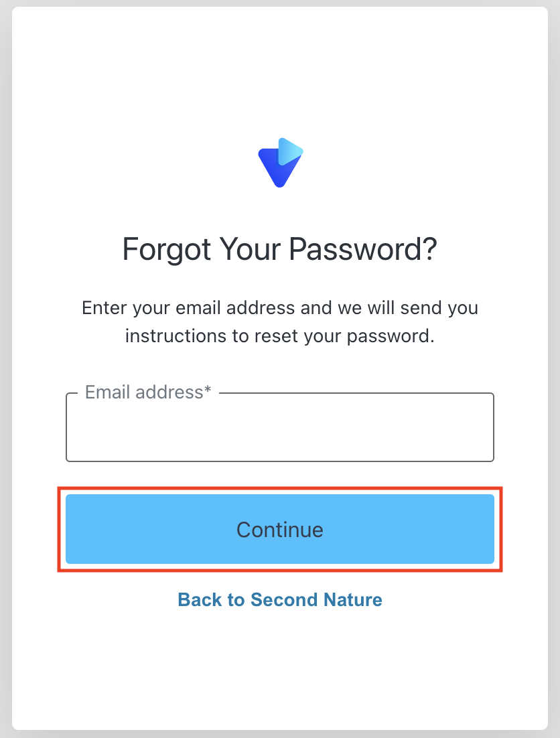Click "reset your password" instruction line
The width and height of the screenshot is (560, 738).
(x=280, y=336)
